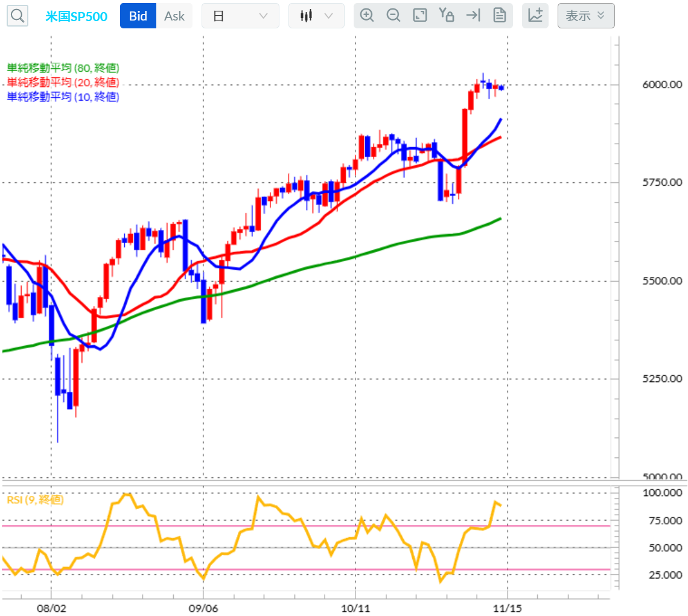
Task: Zoom in on the chart
Action: click(367, 15)
